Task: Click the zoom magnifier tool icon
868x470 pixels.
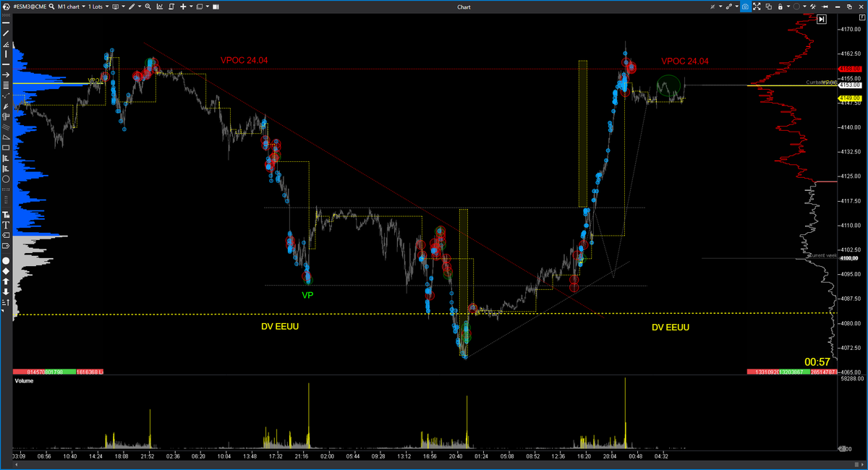Action: [x=148, y=7]
